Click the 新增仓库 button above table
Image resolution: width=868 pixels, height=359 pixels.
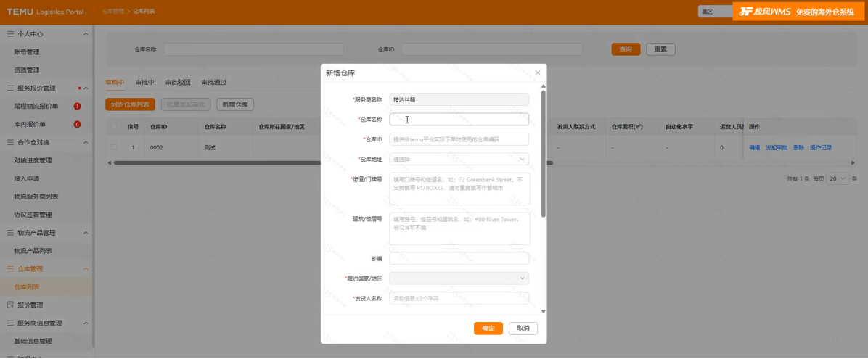pos(235,104)
